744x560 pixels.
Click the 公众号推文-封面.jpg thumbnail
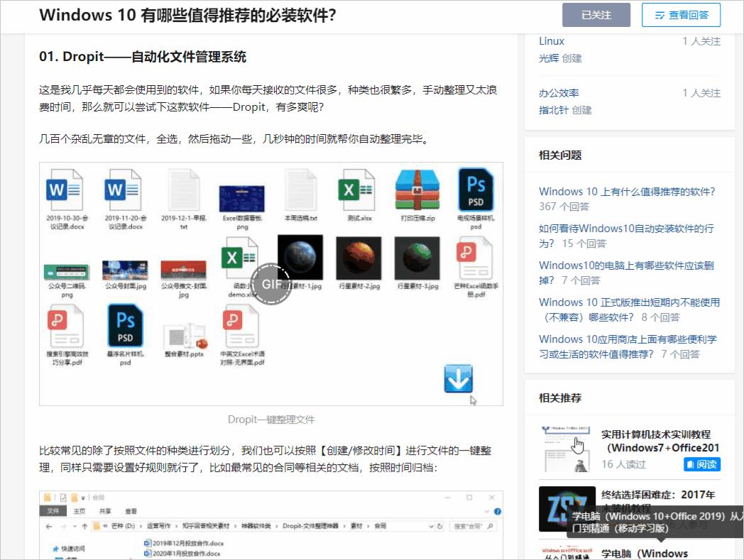[184, 270]
